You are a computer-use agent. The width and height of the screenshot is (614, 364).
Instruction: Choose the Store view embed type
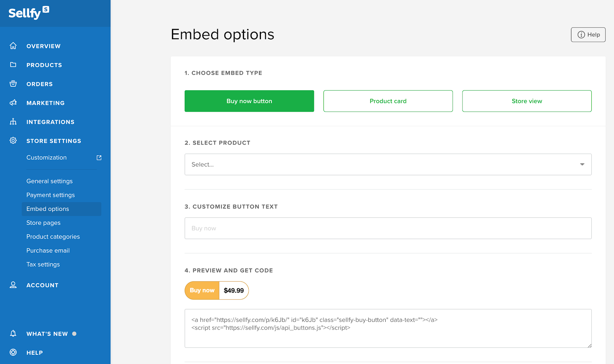[527, 101]
